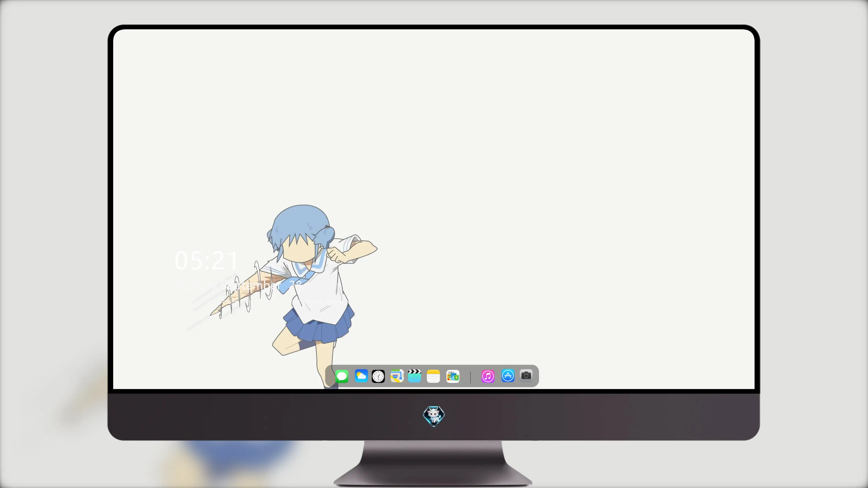Click the dragon logo badge on monitor chin
Viewport: 868px width, 488px height.
(x=434, y=416)
